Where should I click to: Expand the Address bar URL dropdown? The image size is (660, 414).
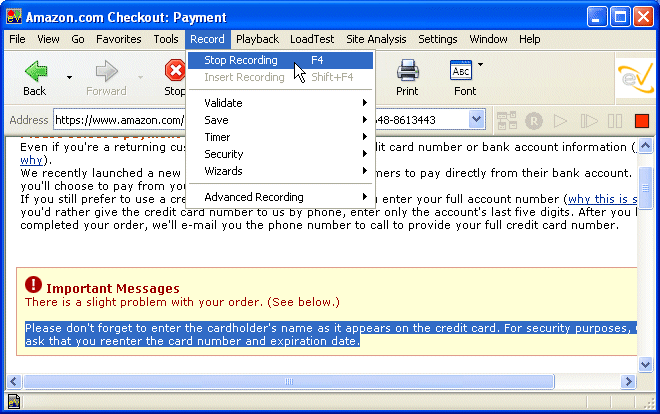click(x=476, y=120)
